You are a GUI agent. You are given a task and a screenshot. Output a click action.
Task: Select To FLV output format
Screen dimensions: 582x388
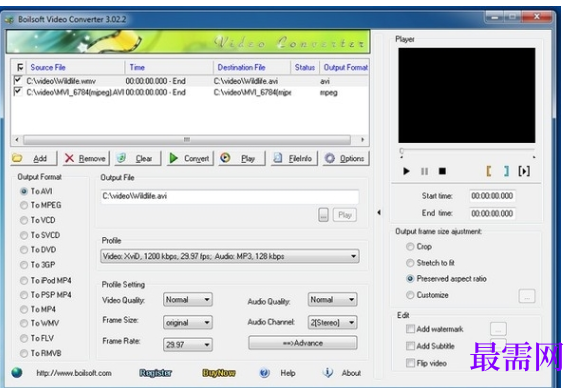(24, 338)
